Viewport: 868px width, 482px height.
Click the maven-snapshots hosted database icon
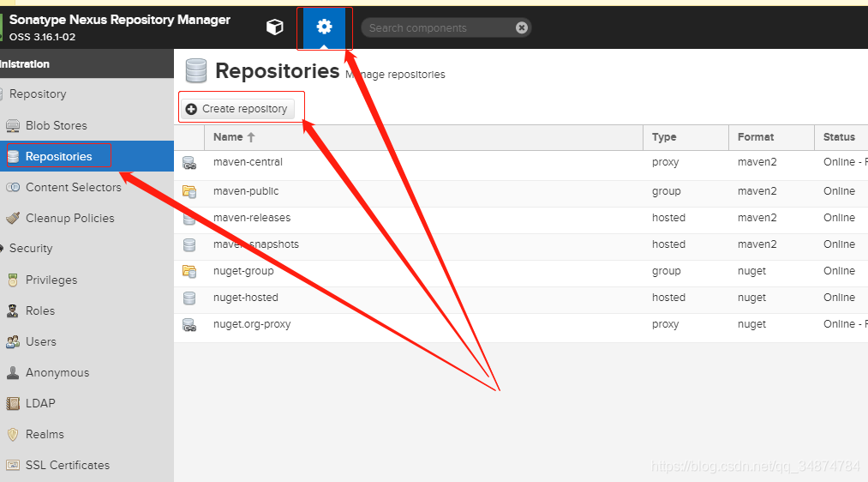point(189,244)
